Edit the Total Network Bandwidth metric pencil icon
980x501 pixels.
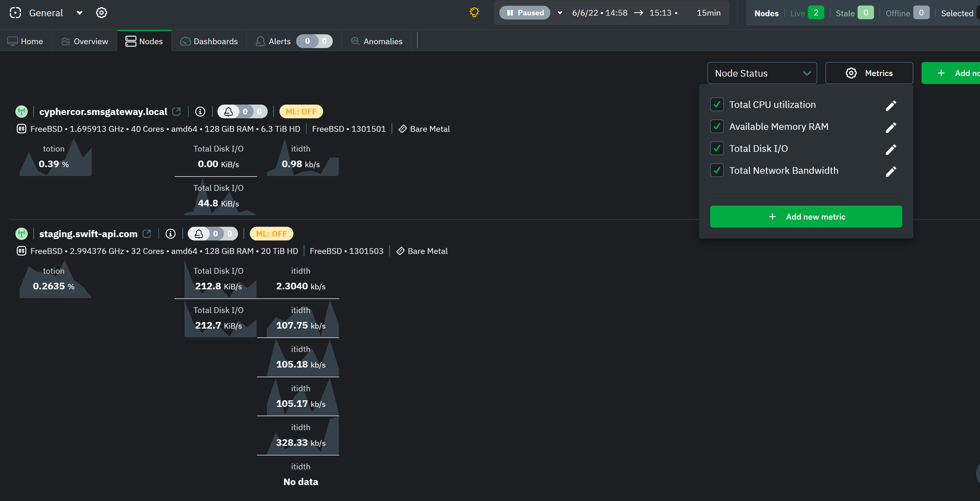tap(891, 171)
